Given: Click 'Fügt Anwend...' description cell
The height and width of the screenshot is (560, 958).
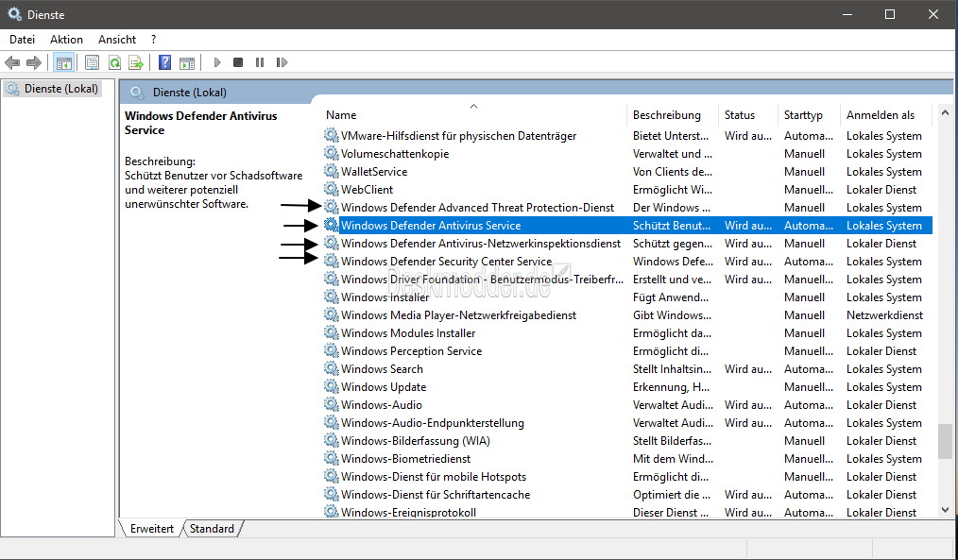Looking at the screenshot, I should [x=671, y=297].
